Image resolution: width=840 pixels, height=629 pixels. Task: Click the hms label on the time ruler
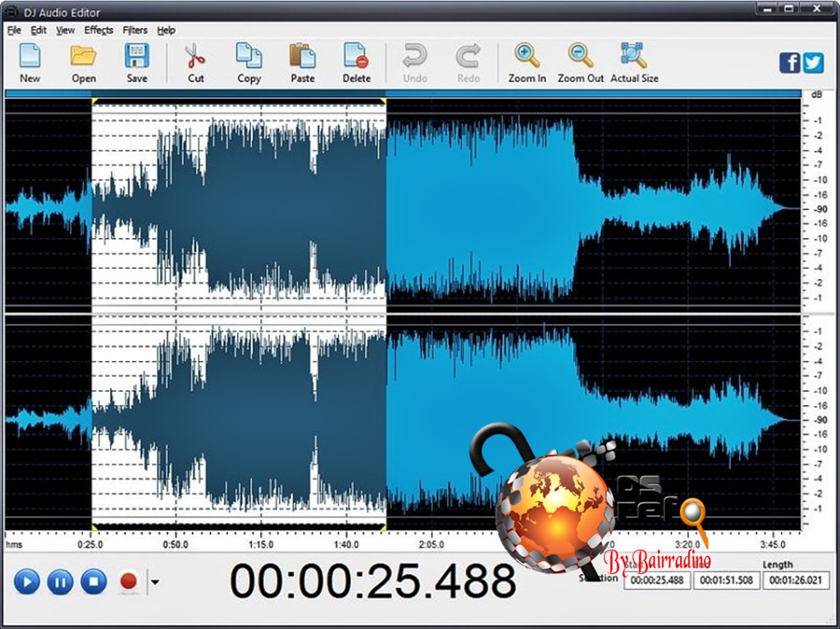tap(14, 545)
